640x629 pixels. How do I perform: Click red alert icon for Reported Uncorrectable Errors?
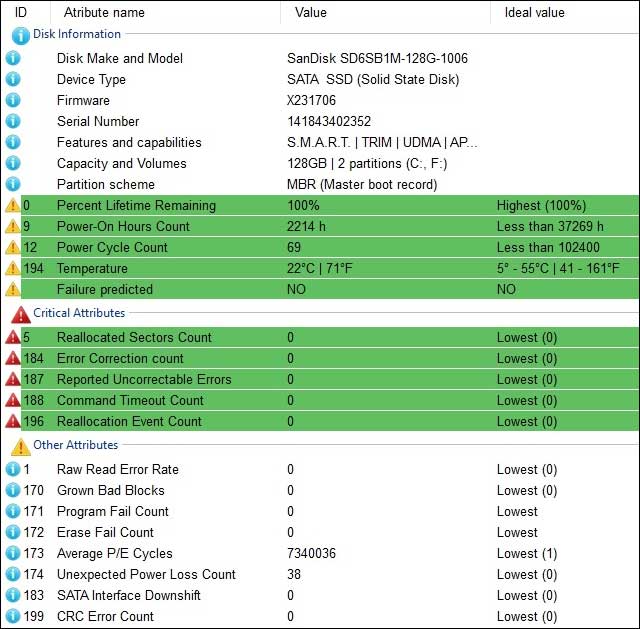click(13, 379)
